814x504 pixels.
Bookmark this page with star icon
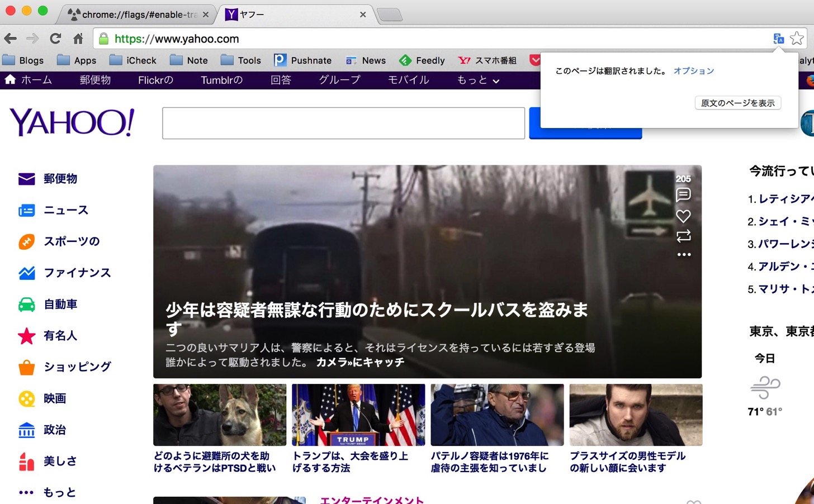[x=797, y=39]
